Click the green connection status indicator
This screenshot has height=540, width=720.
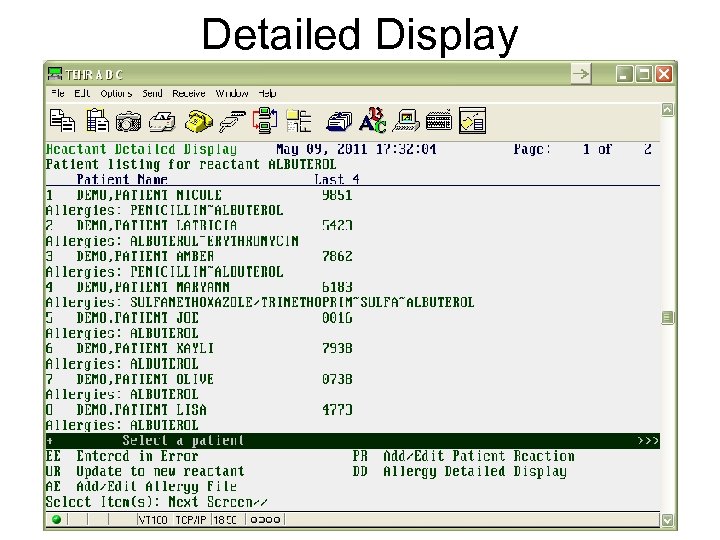pyautogui.click(x=56, y=519)
